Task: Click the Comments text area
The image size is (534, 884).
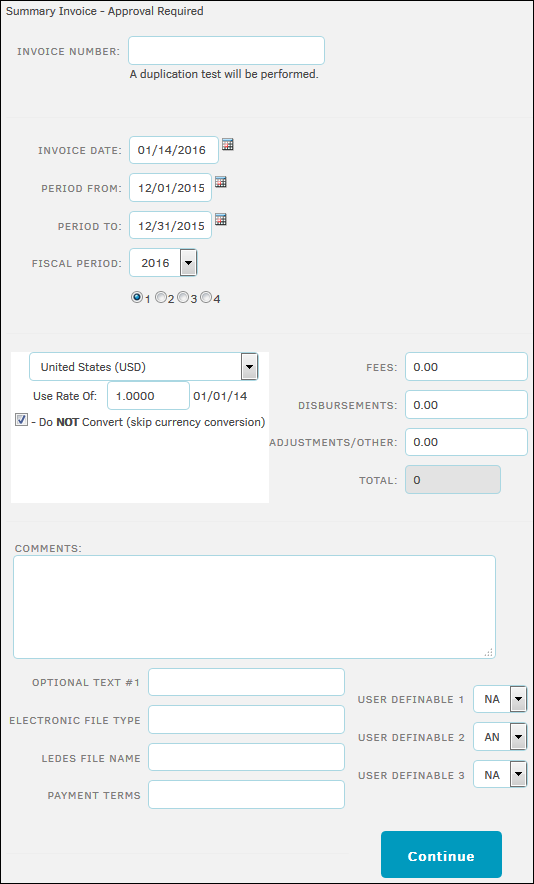Action: click(x=254, y=607)
